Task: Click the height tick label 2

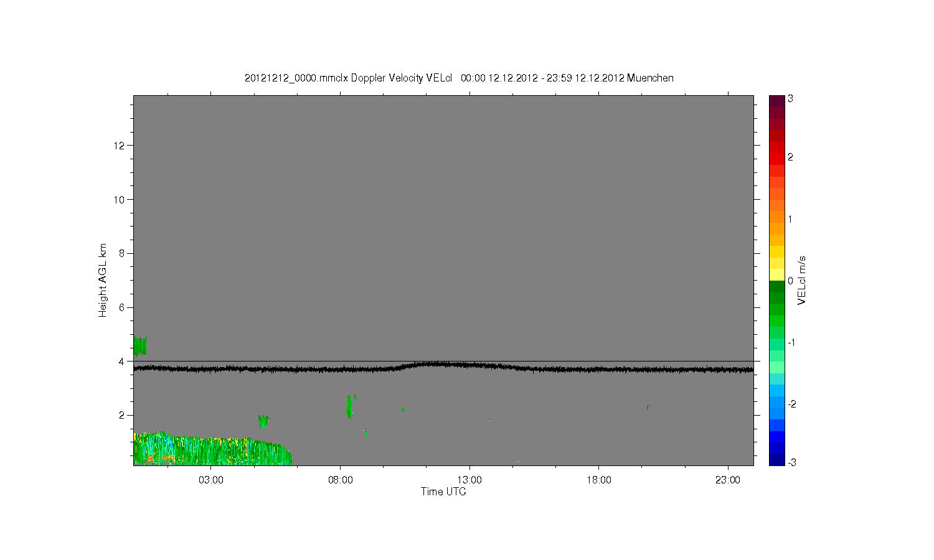Action: (123, 415)
